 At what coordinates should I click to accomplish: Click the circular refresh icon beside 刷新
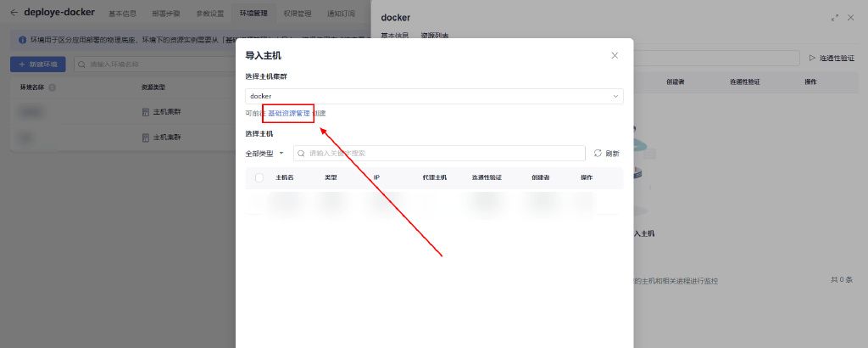[598, 154]
